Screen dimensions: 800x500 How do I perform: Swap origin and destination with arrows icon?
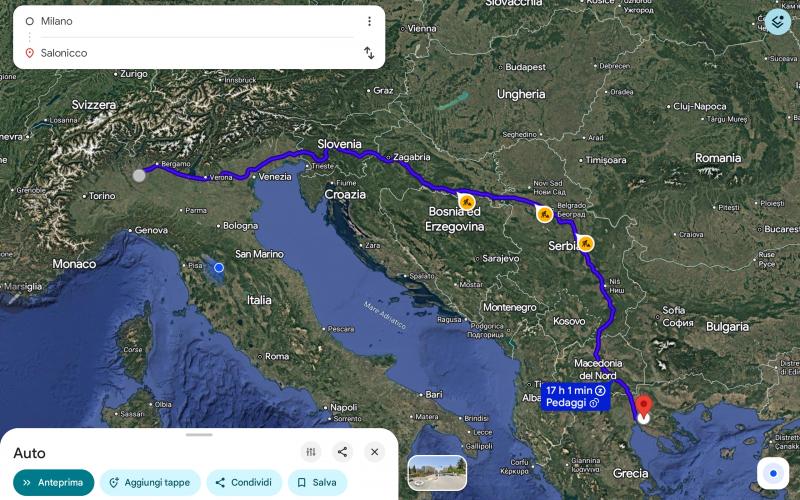coord(369,53)
